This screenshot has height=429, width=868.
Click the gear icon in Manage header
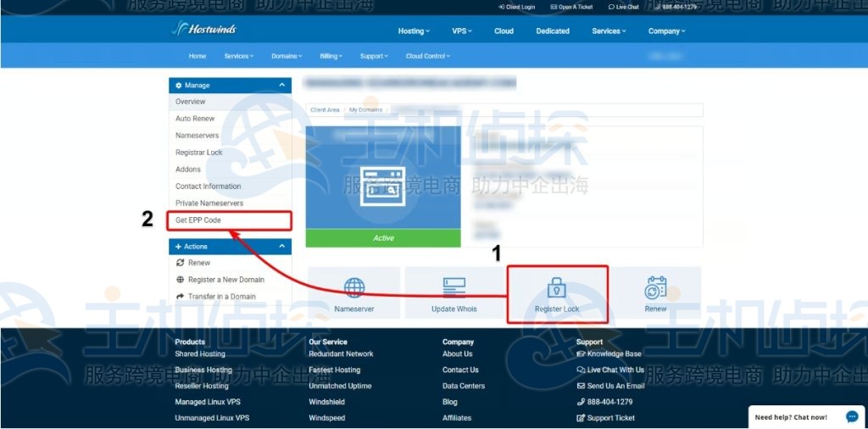[178, 86]
